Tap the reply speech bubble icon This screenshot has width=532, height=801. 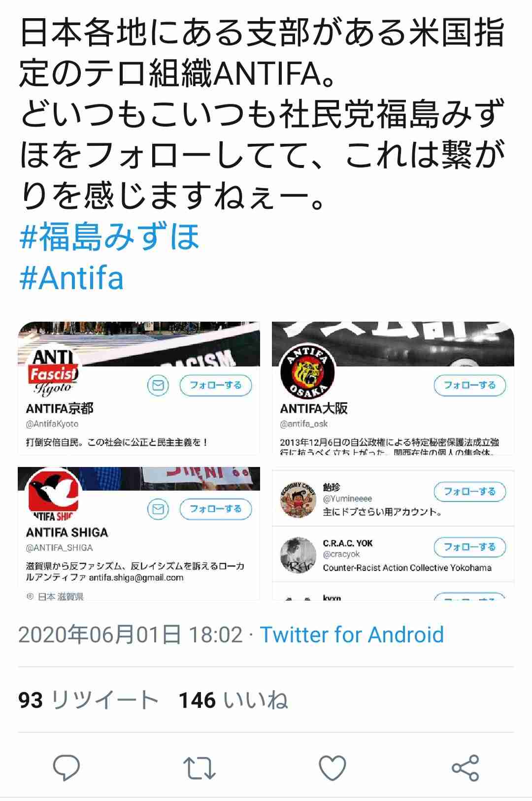(66, 768)
